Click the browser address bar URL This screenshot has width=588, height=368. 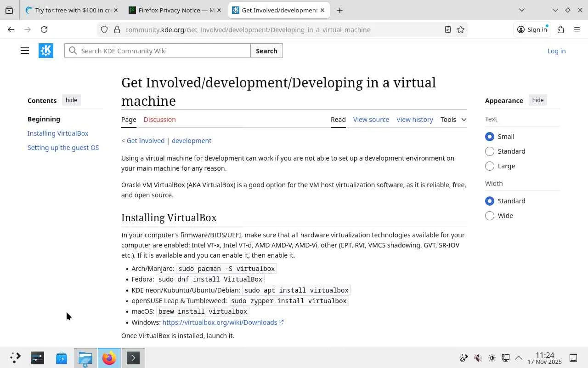(248, 29)
